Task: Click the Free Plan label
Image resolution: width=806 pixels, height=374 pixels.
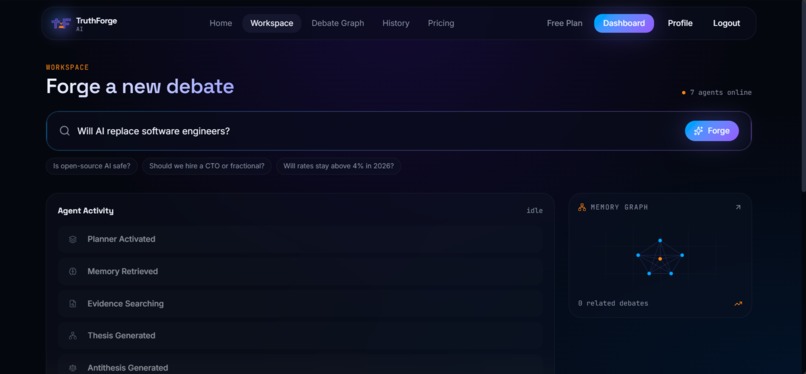Action: [x=564, y=23]
